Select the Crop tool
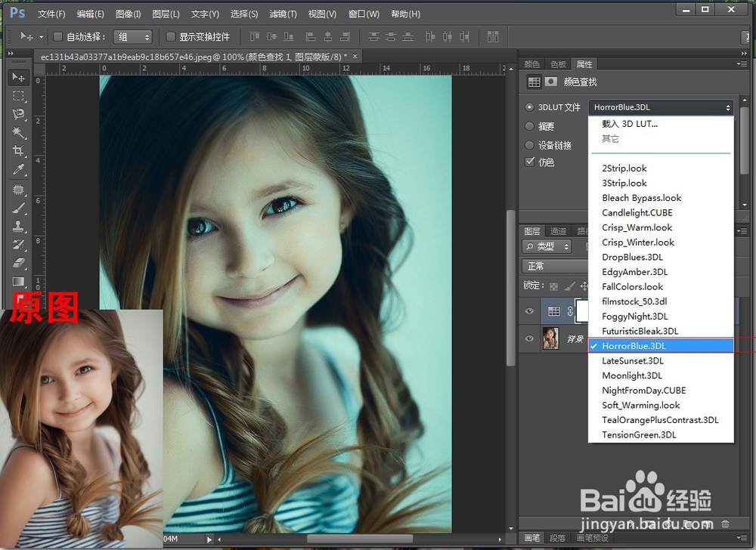This screenshot has height=550, width=756. tap(19, 151)
